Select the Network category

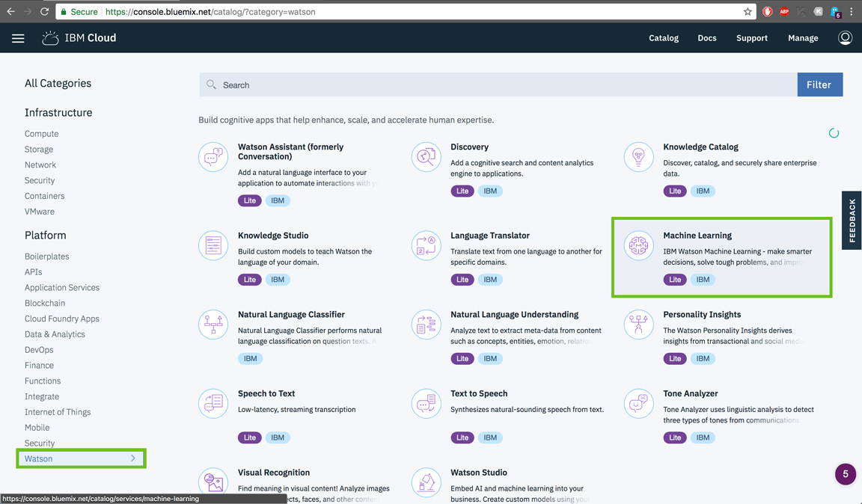40,165
